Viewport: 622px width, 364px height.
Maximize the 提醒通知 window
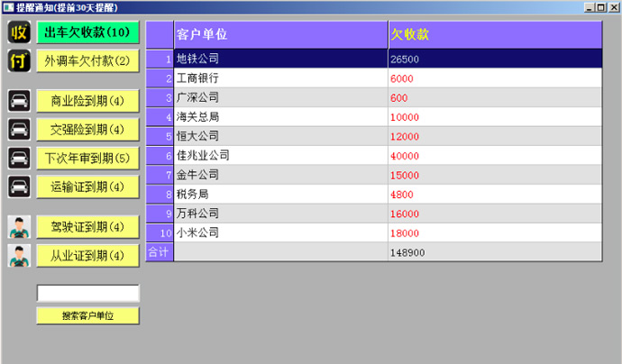(601, 7)
